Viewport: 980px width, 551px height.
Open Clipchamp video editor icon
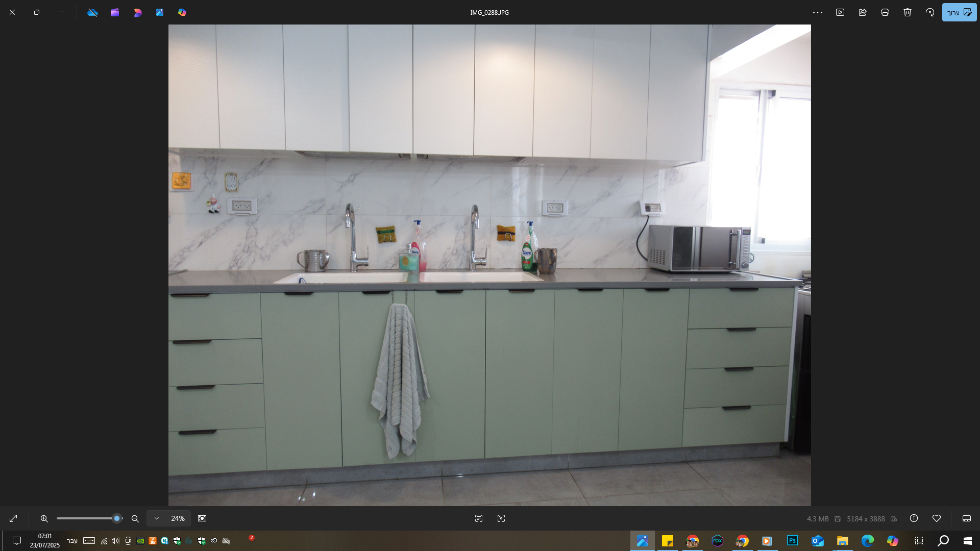pyautogui.click(x=115, y=12)
